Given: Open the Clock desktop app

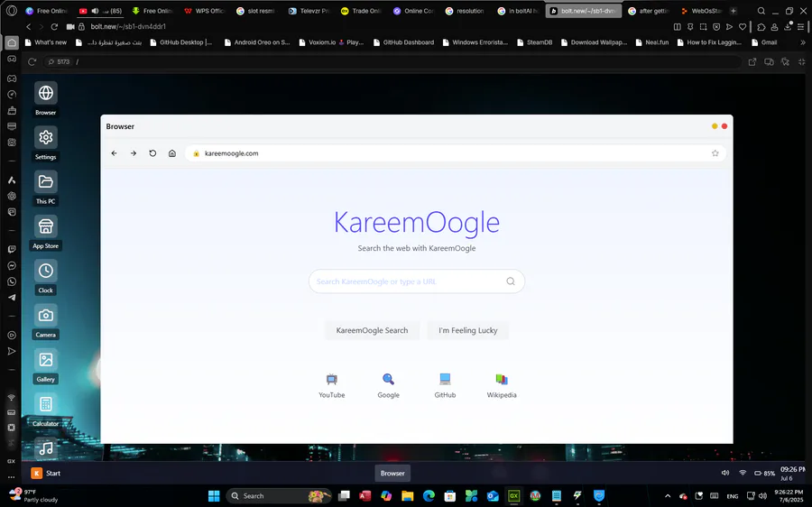Looking at the screenshot, I should [46, 277].
